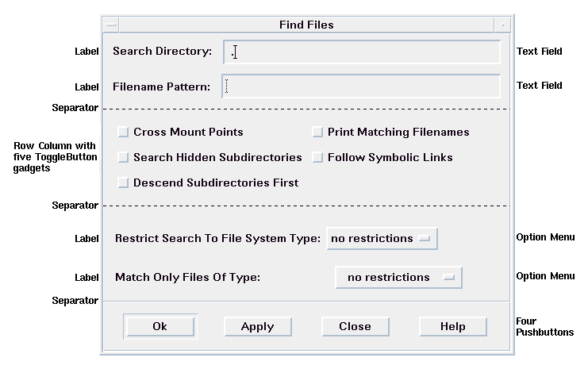Toggle Print Matching Filenames option

pyautogui.click(x=317, y=132)
